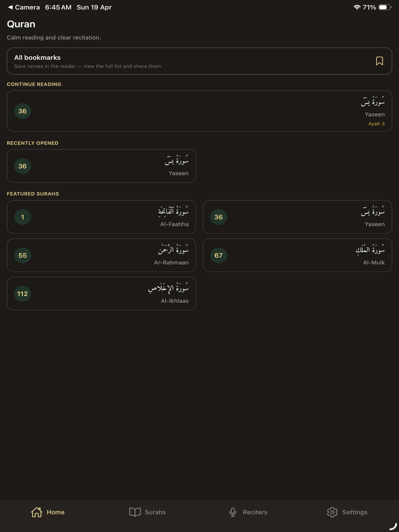Open the All bookmarks card title
Screen dimensions: 399x532
tap(37, 57)
